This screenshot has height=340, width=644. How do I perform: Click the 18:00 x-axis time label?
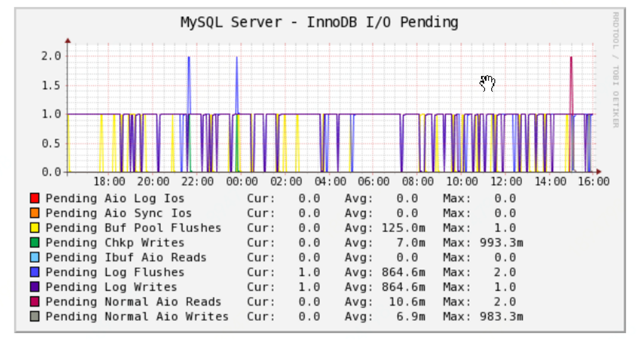[x=109, y=181]
